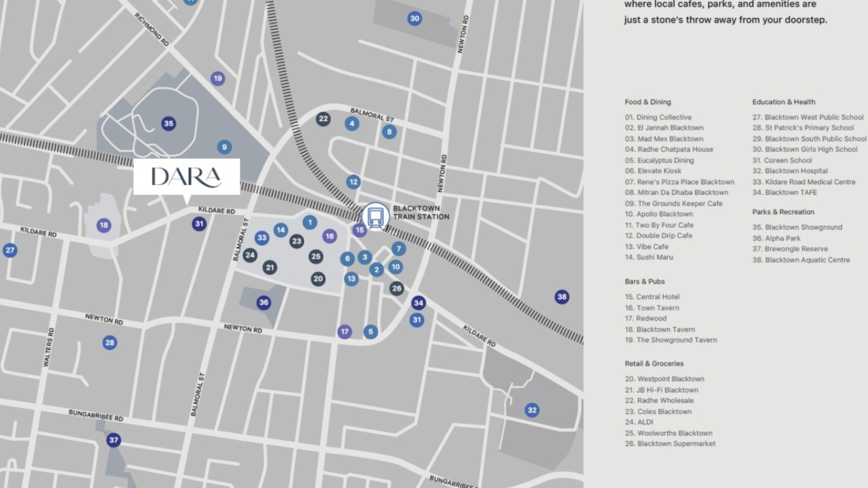The height and width of the screenshot is (488, 868).
Task: Click legend entry "07. Rene's Pizza Place Blacktown"
Action: pyautogui.click(x=679, y=182)
